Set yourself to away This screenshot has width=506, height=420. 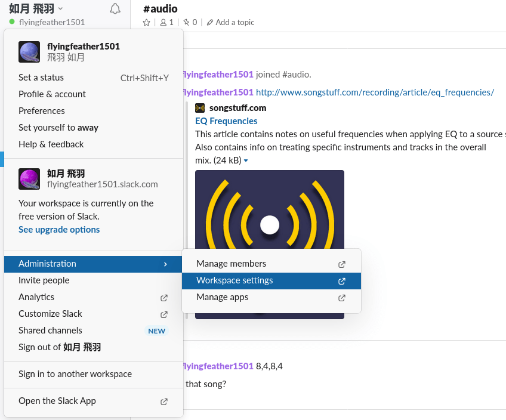pos(58,128)
